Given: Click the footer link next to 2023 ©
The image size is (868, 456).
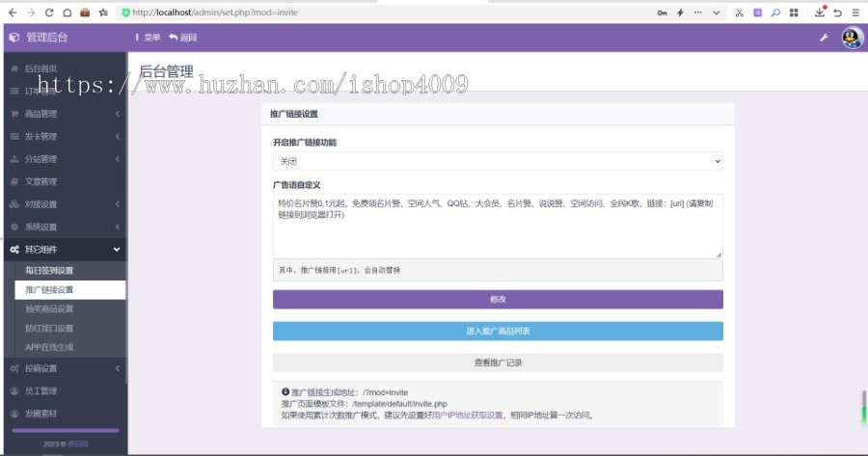Looking at the screenshot, I should click(x=78, y=443).
